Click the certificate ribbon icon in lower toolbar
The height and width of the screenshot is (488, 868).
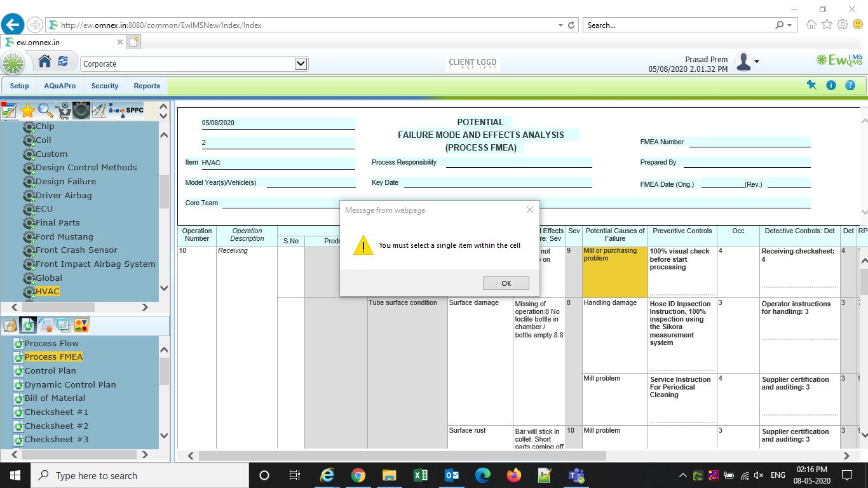click(45, 326)
